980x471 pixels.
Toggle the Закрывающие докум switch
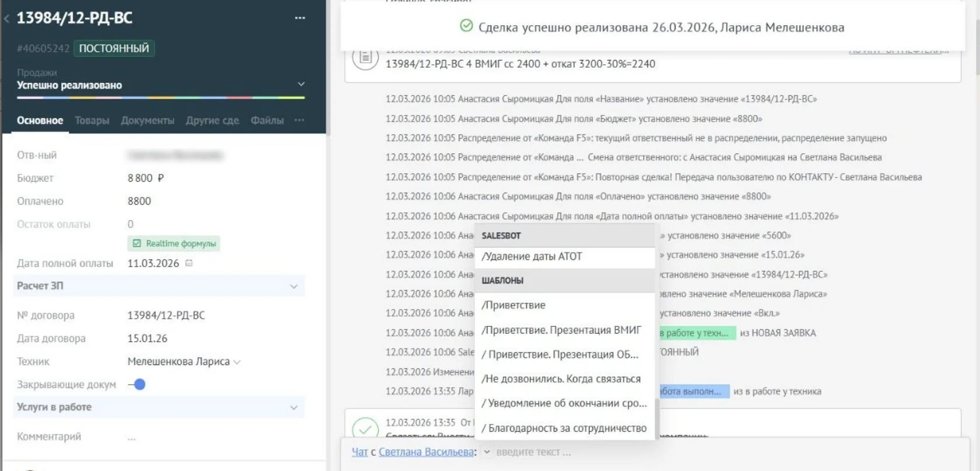point(137,384)
